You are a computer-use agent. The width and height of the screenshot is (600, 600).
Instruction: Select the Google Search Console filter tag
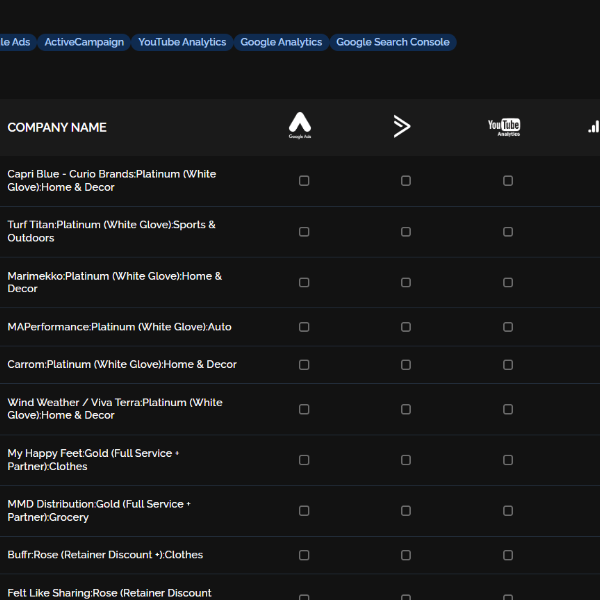[393, 42]
